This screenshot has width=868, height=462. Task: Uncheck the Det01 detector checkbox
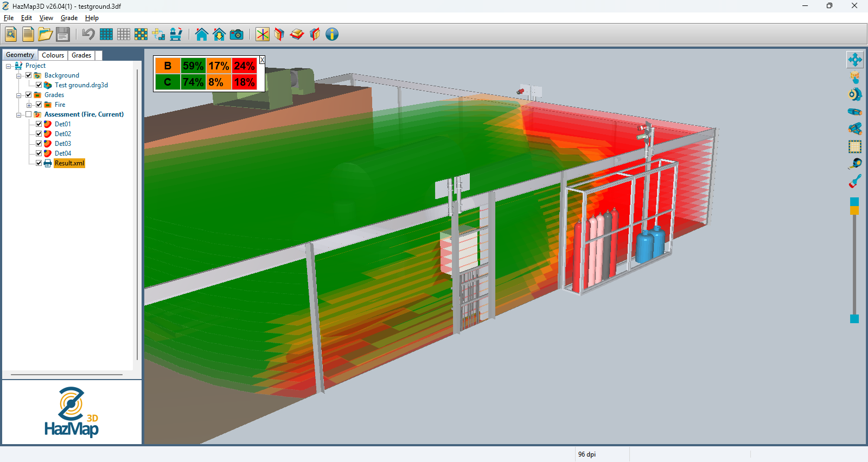click(39, 124)
